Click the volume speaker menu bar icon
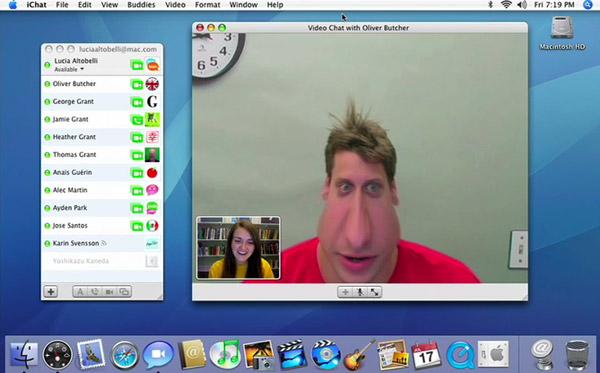This screenshot has height=373, width=600. (522, 5)
